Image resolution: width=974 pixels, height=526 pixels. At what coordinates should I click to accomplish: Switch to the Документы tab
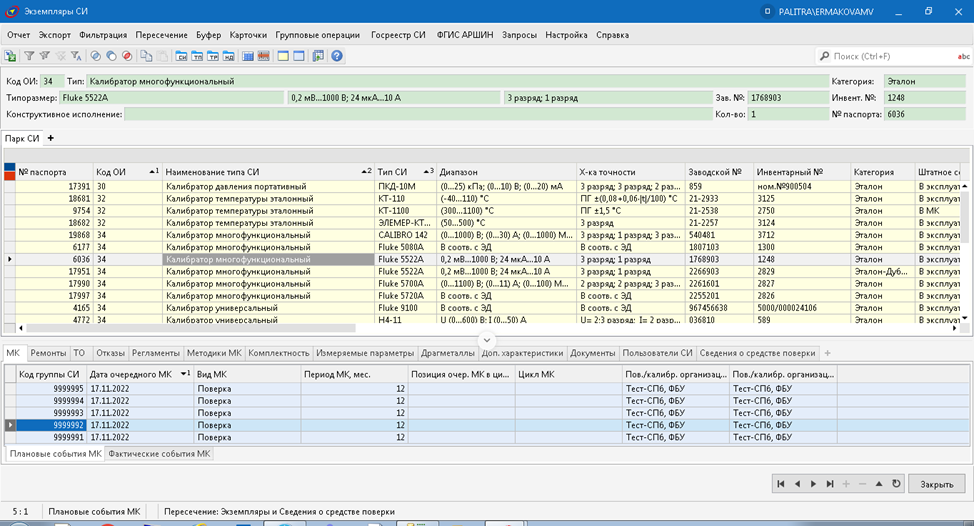tap(593, 353)
